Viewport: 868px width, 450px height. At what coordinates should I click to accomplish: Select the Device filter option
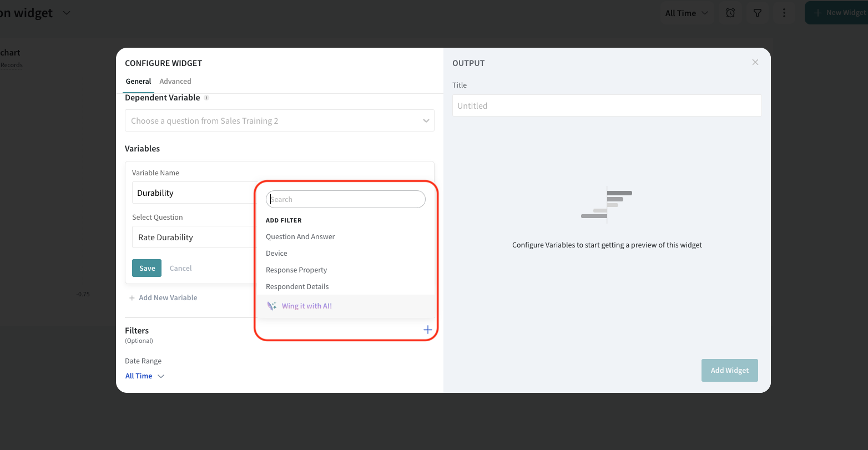276,254
